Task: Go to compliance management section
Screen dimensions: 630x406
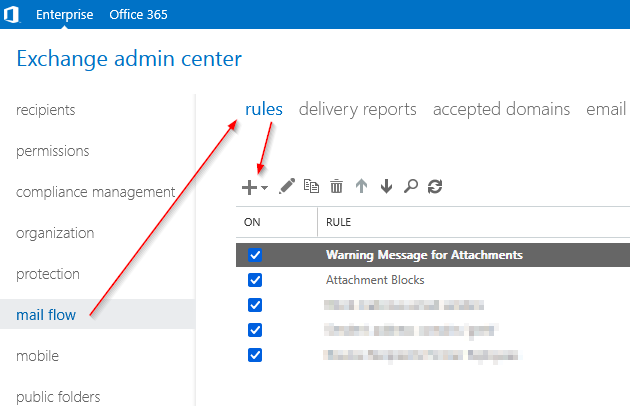Action: pos(96,192)
